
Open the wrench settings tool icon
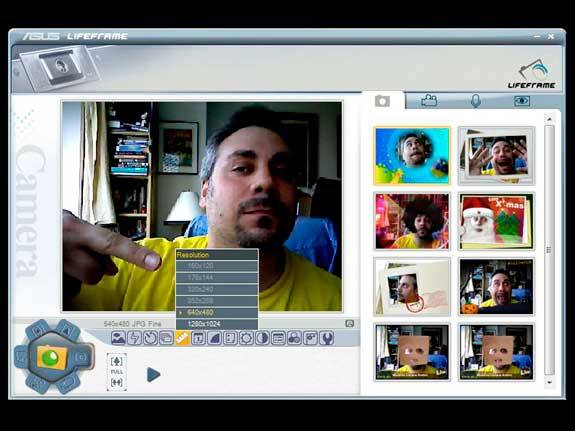326,338
